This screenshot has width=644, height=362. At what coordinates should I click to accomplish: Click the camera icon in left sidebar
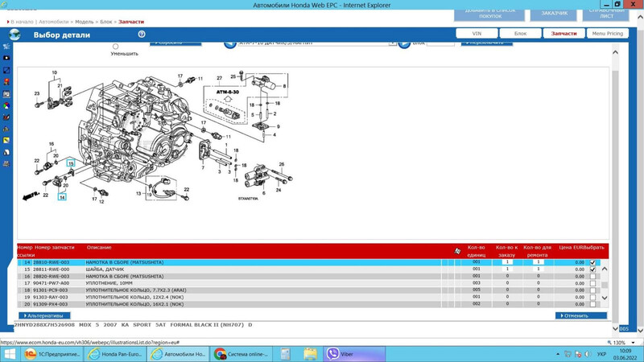coord(6,58)
